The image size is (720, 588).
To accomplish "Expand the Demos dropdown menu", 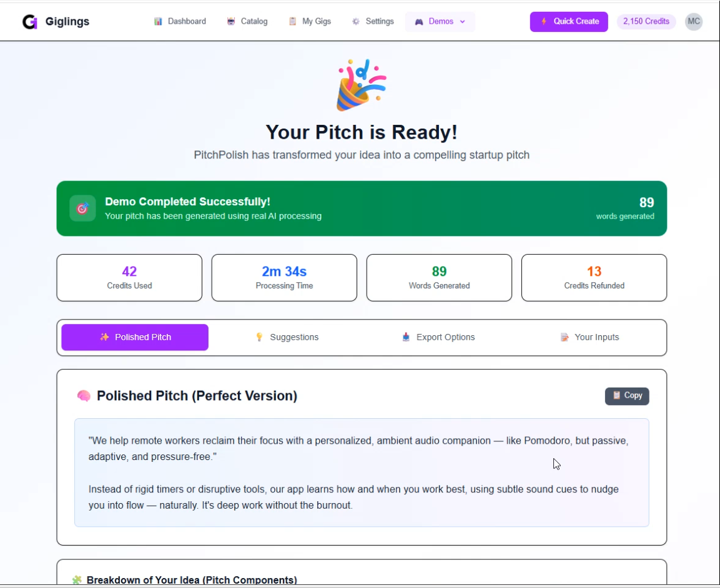I will (x=440, y=21).
